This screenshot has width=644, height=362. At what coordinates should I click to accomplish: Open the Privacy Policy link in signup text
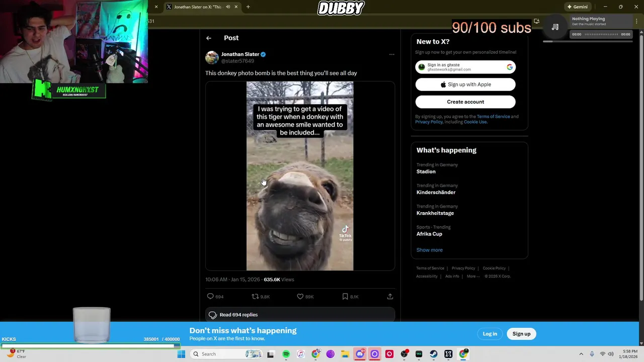click(x=429, y=122)
